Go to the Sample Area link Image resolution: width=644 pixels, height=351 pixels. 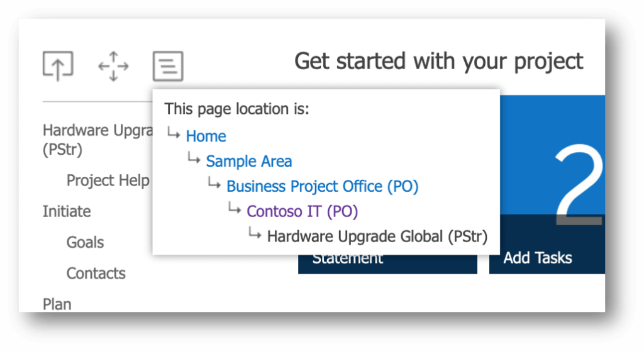(248, 161)
